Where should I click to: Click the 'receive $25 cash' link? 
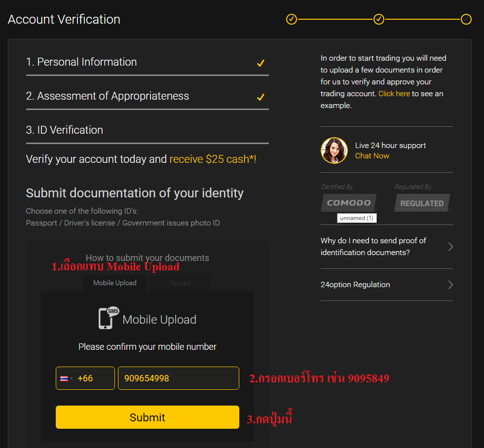(213, 159)
